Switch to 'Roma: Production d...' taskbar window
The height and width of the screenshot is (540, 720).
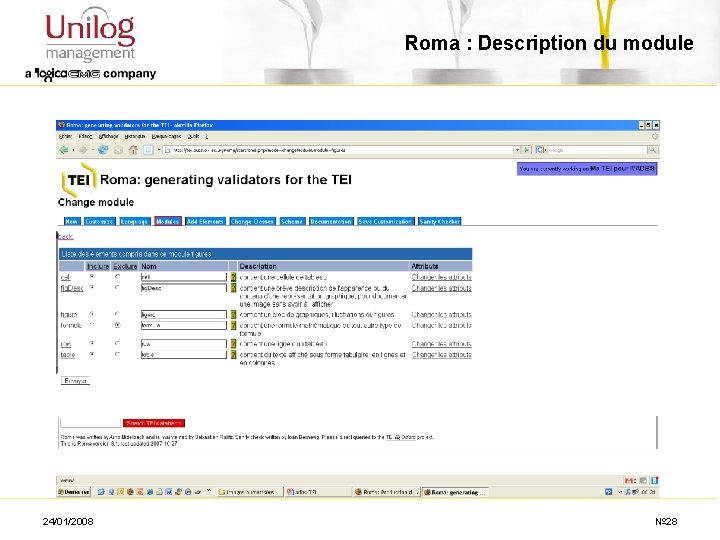(387, 492)
